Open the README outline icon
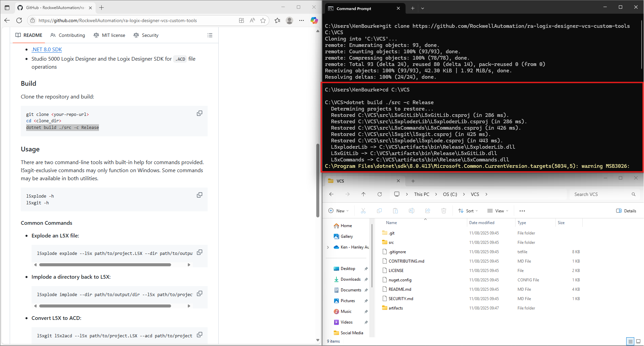Viewport: 644px width, 346px height. (x=210, y=35)
